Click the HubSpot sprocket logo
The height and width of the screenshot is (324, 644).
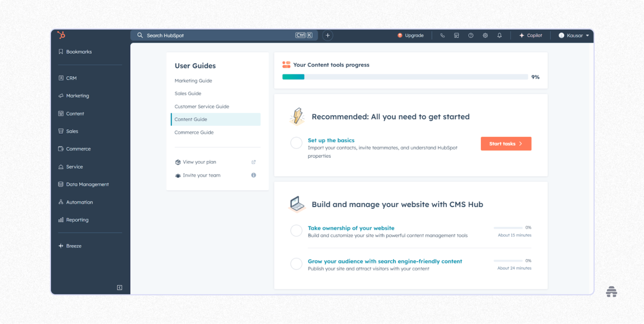coord(61,35)
